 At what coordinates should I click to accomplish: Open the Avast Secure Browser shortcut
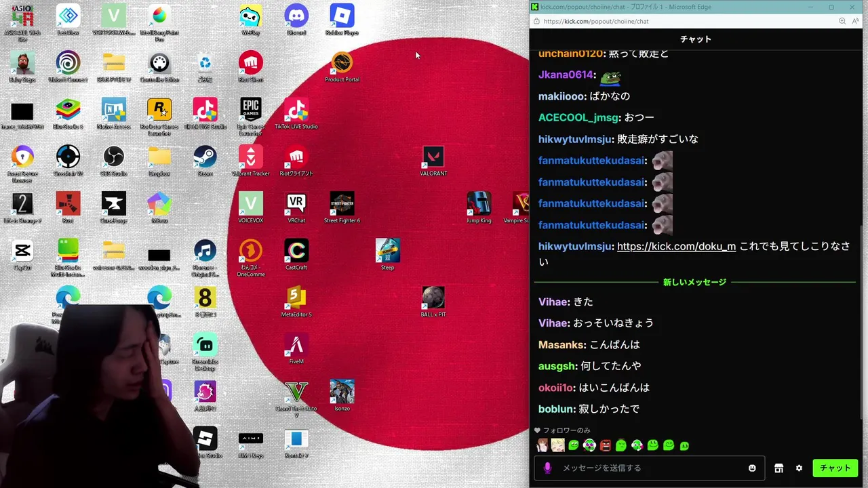(x=22, y=163)
